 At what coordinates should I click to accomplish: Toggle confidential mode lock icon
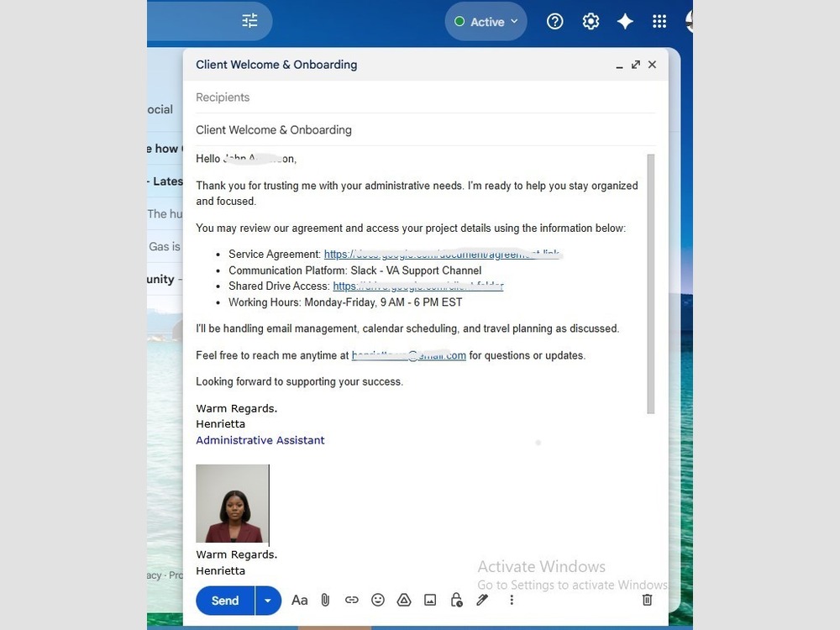pos(456,601)
